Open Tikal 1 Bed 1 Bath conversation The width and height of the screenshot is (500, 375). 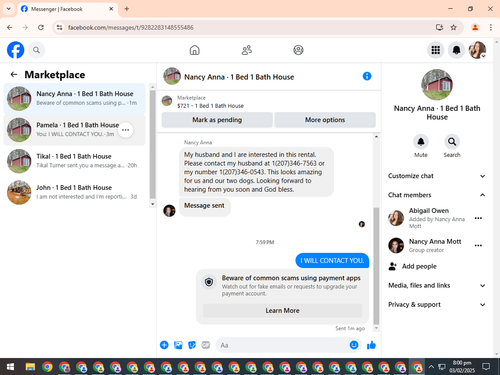[75, 161]
